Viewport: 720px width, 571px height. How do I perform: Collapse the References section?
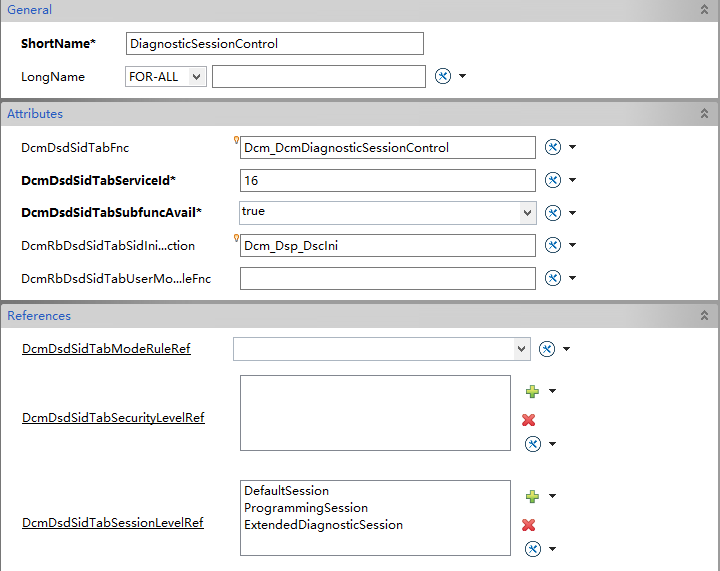click(x=704, y=315)
